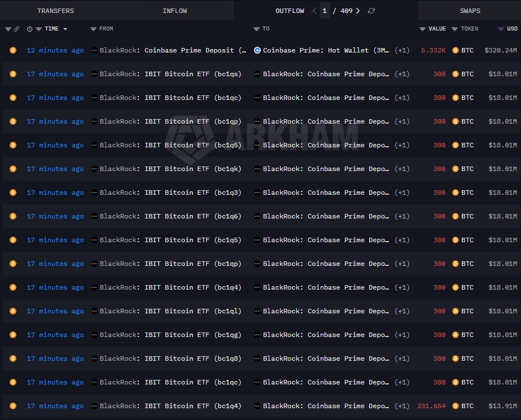Open IBIT Bitcoin ETF (bc1q8) sender
Viewport: 521px width, 420px height.
170,358
